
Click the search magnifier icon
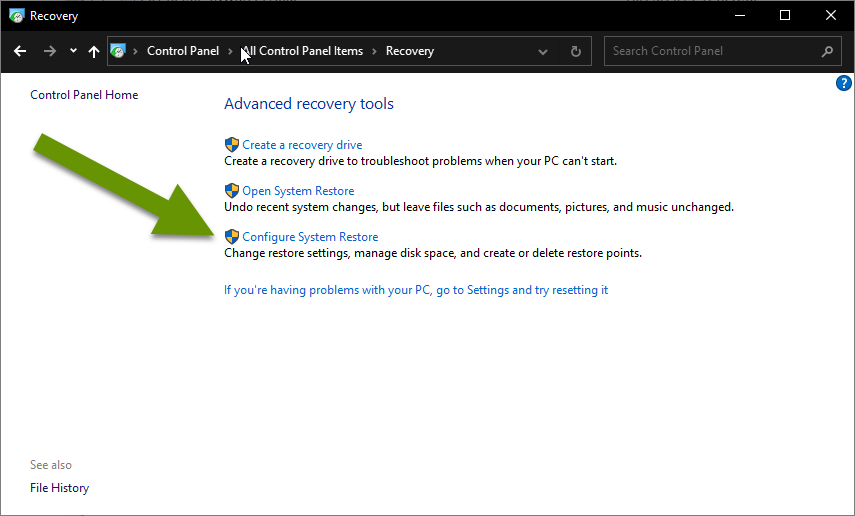tap(827, 51)
